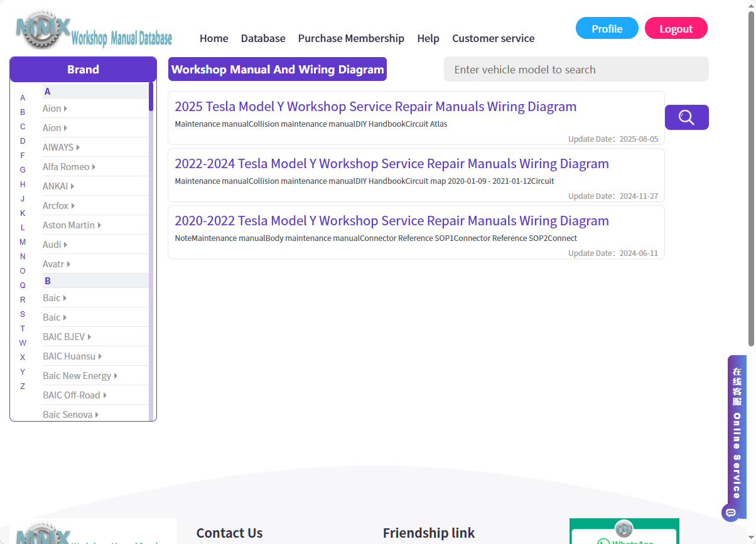Click the Logout button
Viewport: 756px width, 544px height.
coord(676,28)
